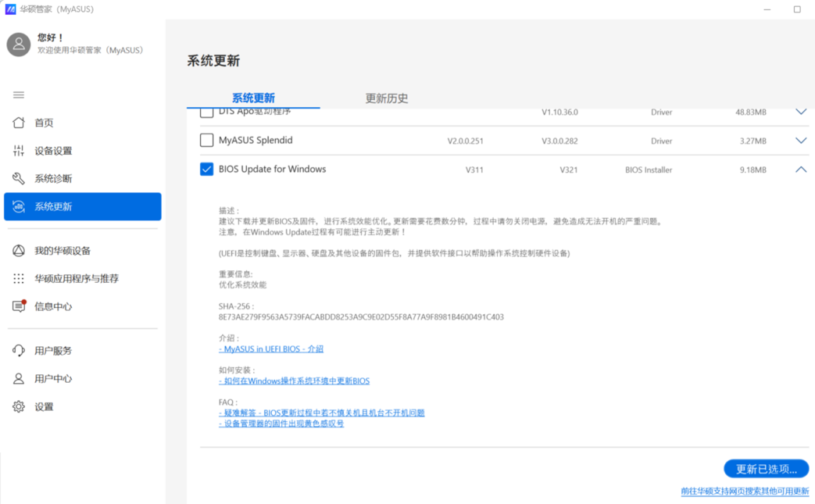This screenshot has width=815, height=504.
Task: Click the SHA-256 hash value text
Action: pos(361,317)
